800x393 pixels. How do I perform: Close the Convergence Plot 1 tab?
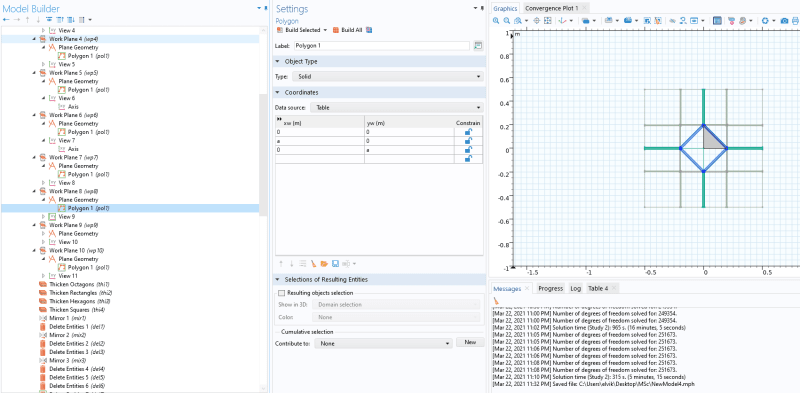click(x=585, y=8)
